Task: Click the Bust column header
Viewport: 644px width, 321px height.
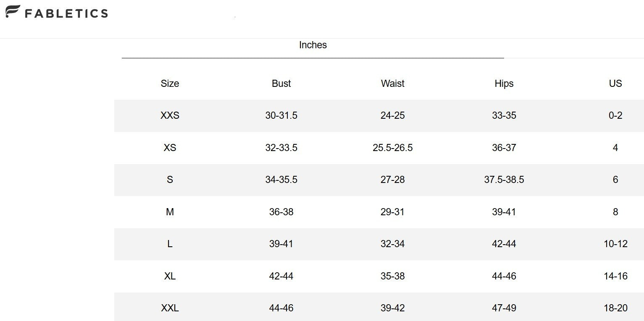Action: [281, 84]
